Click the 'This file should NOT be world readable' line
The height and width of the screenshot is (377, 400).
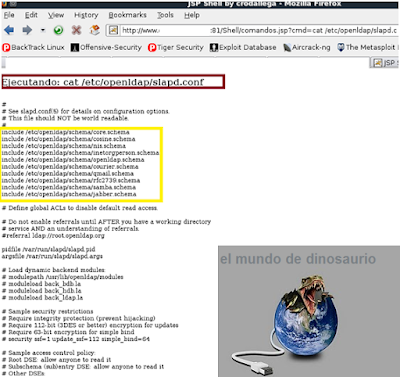point(65,118)
